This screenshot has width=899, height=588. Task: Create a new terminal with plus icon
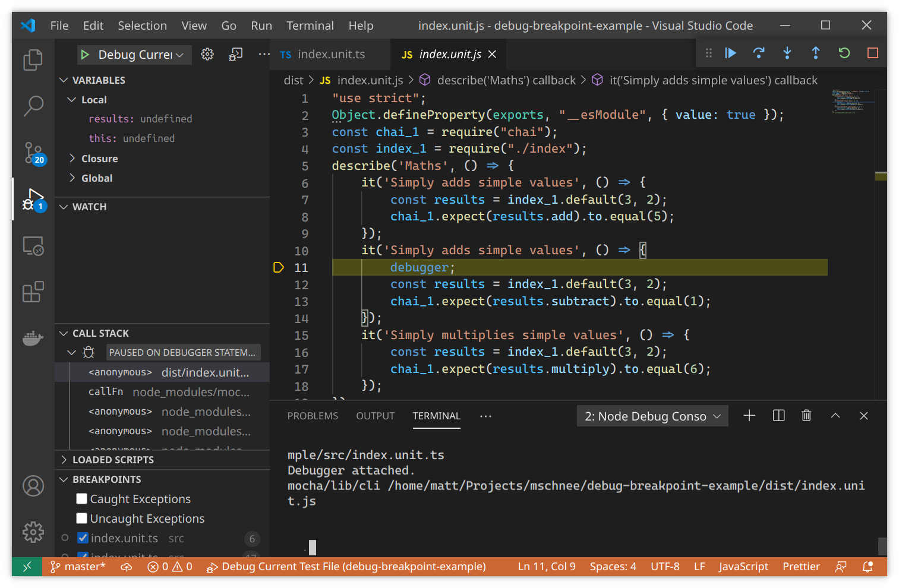749,416
